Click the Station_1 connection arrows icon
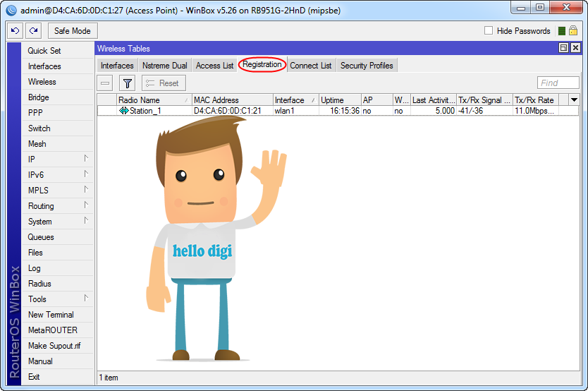Screen dimensions: 588x391 coord(124,111)
